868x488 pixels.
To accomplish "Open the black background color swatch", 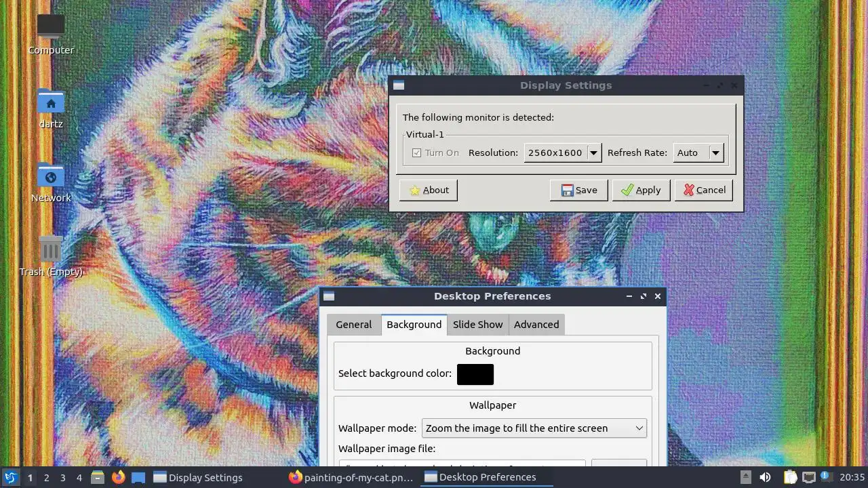I will (x=475, y=374).
